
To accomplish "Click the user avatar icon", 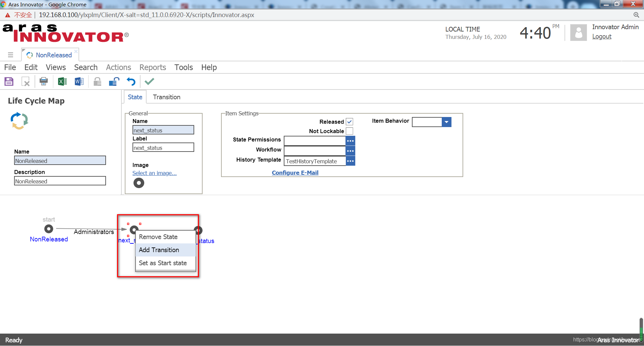I will (x=578, y=33).
